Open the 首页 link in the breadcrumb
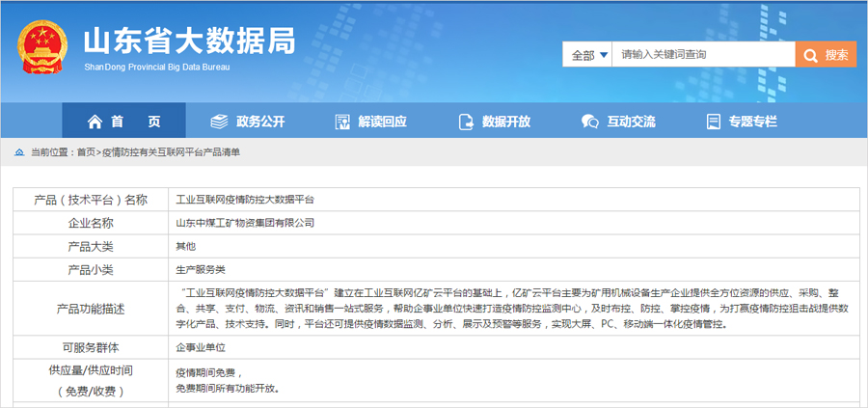This screenshot has width=868, height=408. 86,152
